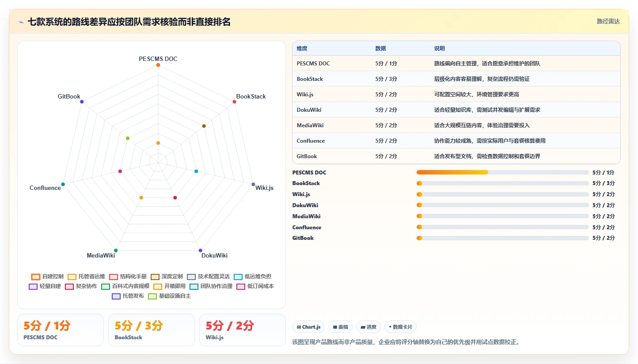Click the lime-green inner point on the GitBook axis
638x364 pixels.
128,138
